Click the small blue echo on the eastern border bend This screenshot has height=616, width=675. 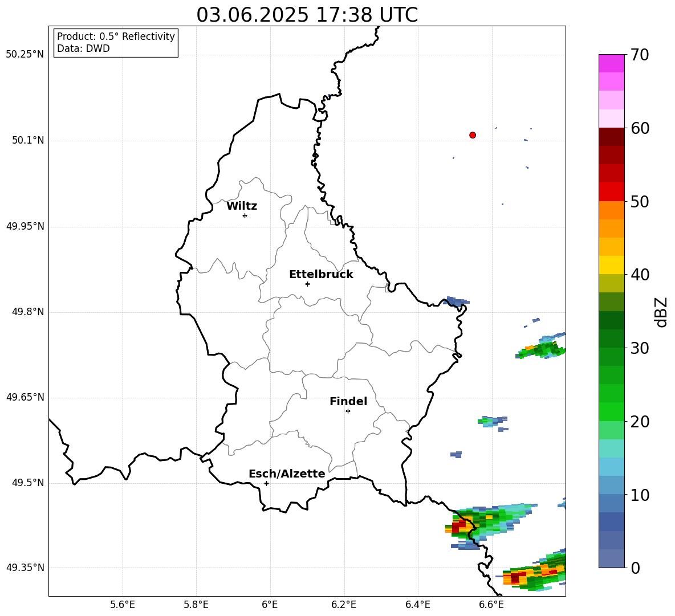tap(456, 301)
